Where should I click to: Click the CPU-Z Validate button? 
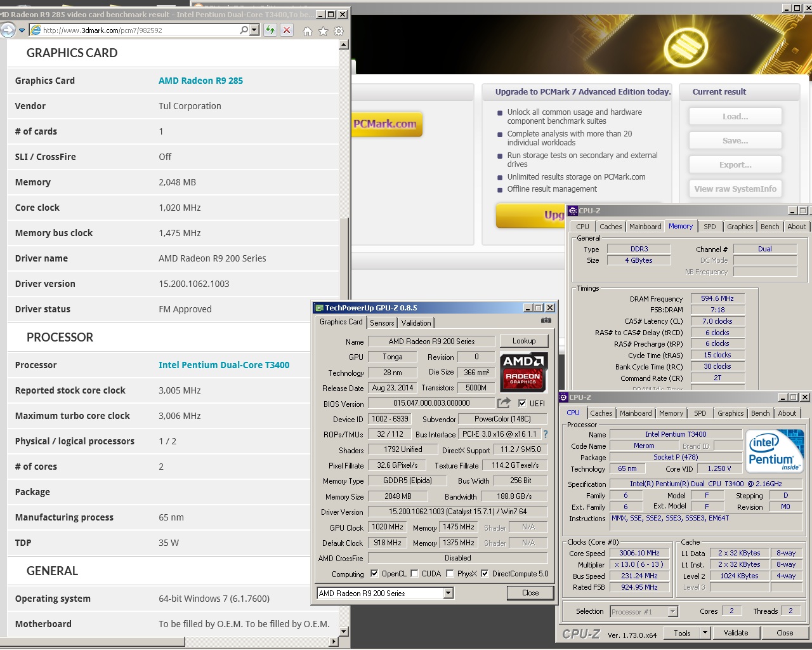coord(736,633)
